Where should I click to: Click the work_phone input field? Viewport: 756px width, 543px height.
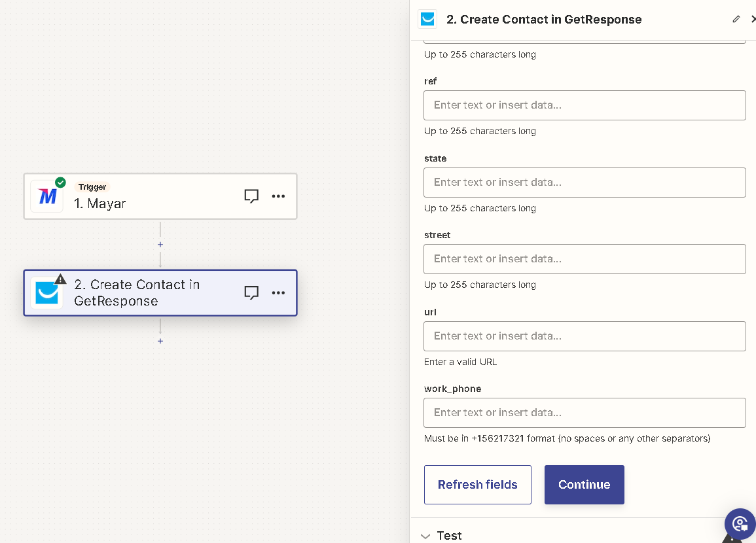click(585, 412)
